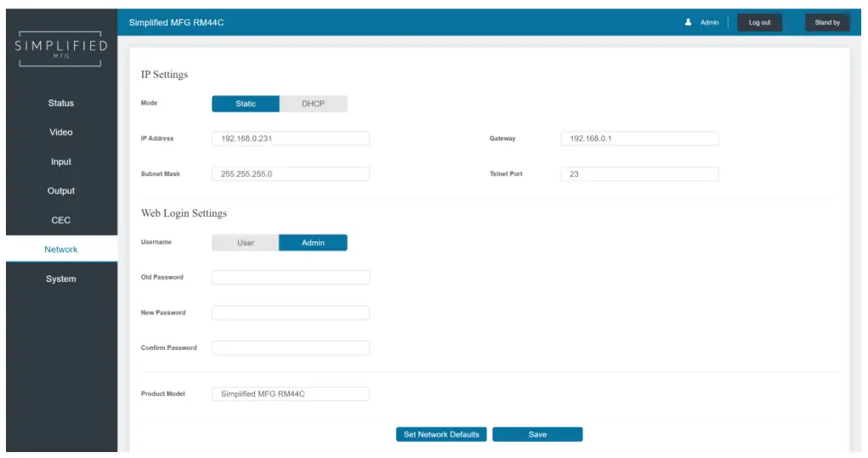This screenshot has height=458, width=868.
Task: Click the 'Confirm Password' label
Action: click(169, 348)
